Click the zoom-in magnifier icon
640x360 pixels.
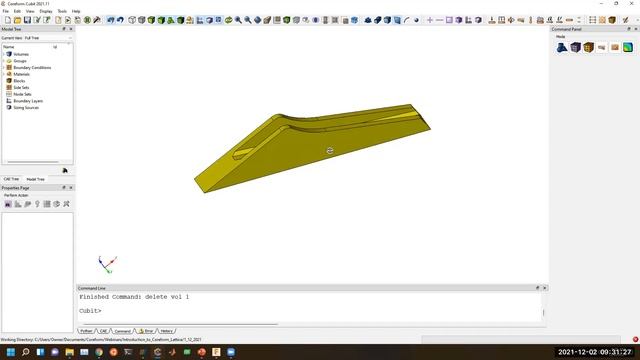(x=238, y=20)
